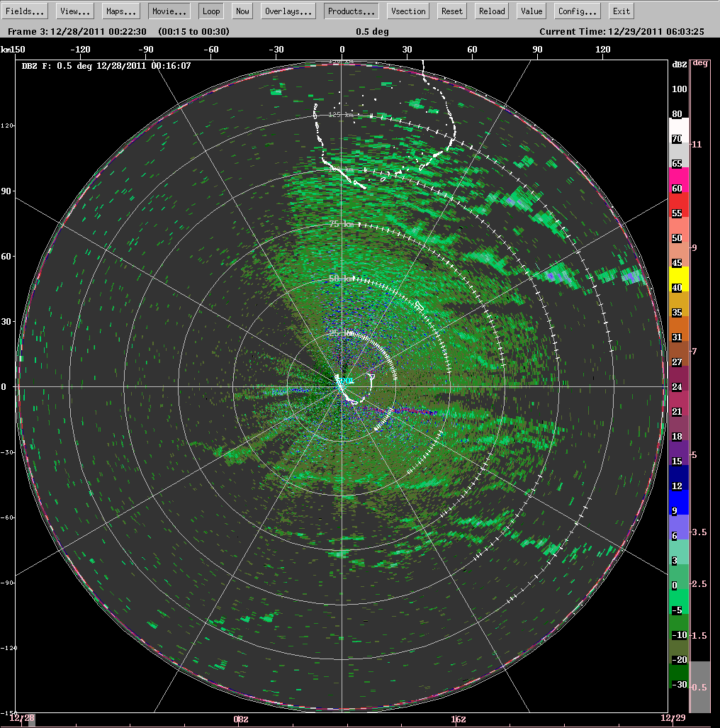Click the Vsection button
This screenshot has height=728, width=720.
click(408, 11)
